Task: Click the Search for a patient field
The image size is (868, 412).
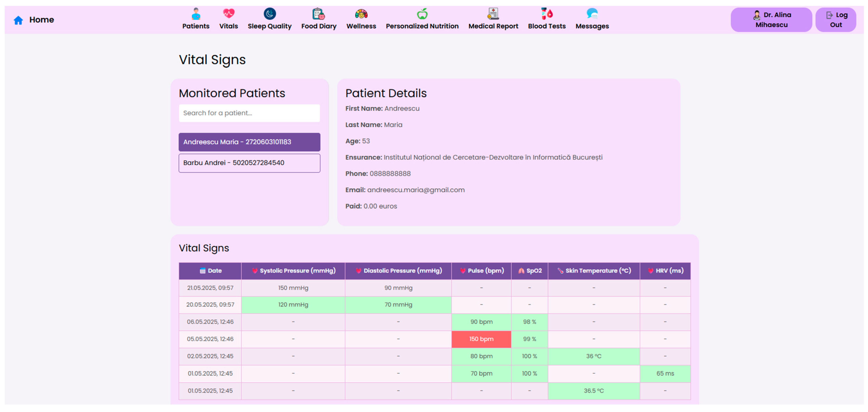Action: 249,113
